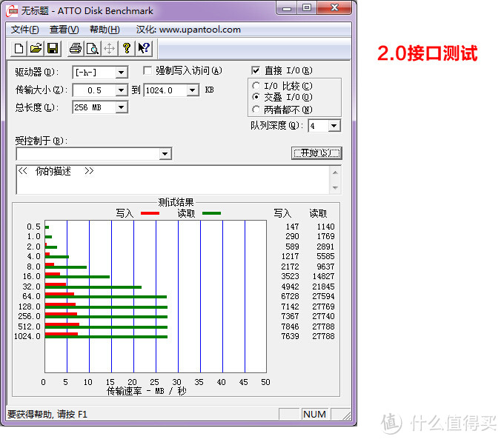This screenshot has height=442, width=504.
Task: Click the description box scroll down arrow
Action: click(335, 187)
